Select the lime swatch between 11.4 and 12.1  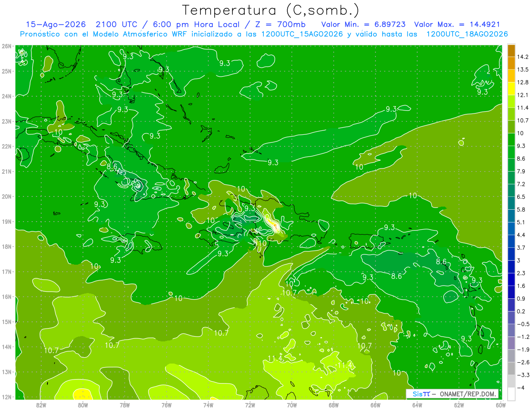click(511, 101)
